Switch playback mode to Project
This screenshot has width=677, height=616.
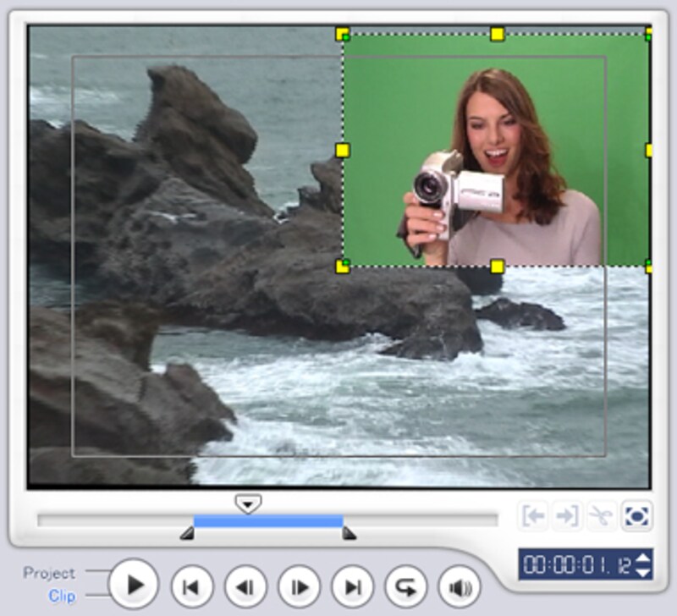point(49,573)
